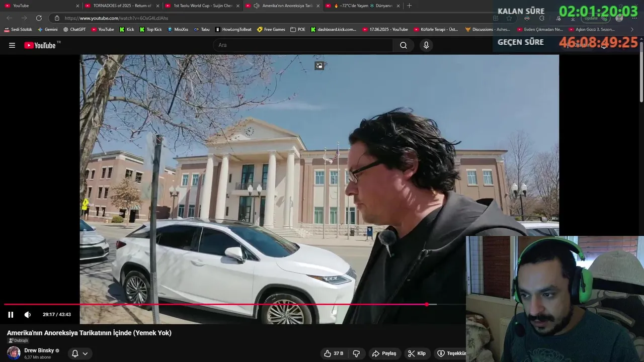Exit miniplayer overlay icon on video
Image resolution: width=644 pixels, height=362 pixels.
click(x=319, y=65)
